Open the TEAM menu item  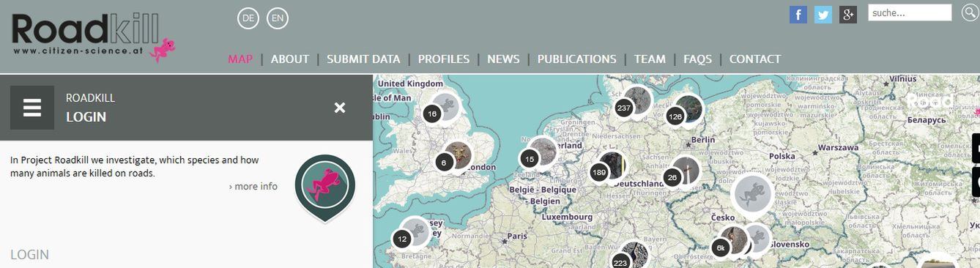pos(650,59)
